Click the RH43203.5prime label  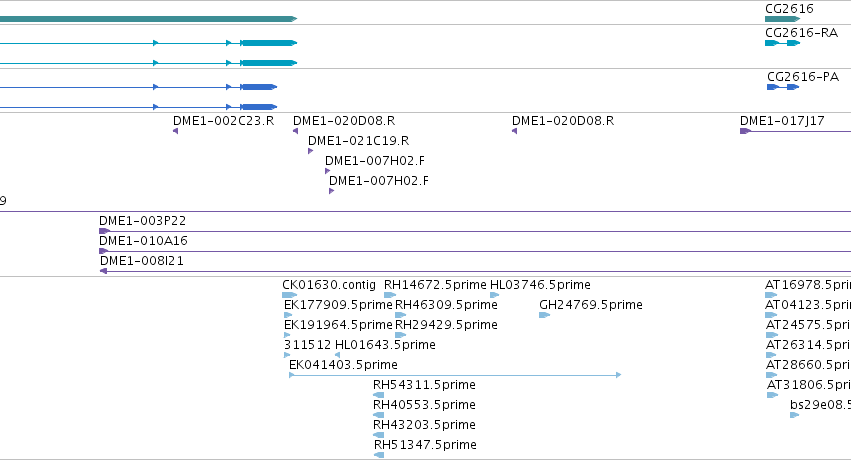[x=424, y=425]
